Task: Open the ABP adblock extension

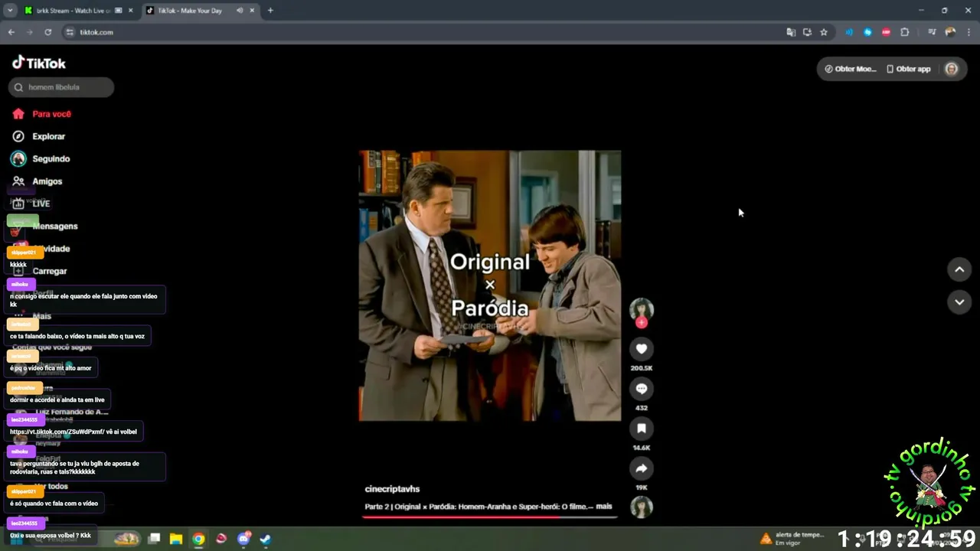Action: click(x=886, y=32)
